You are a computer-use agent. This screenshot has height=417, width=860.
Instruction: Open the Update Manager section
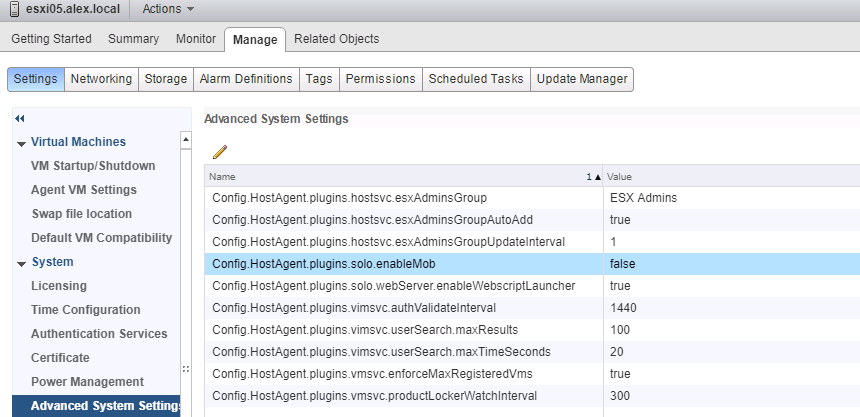click(582, 79)
